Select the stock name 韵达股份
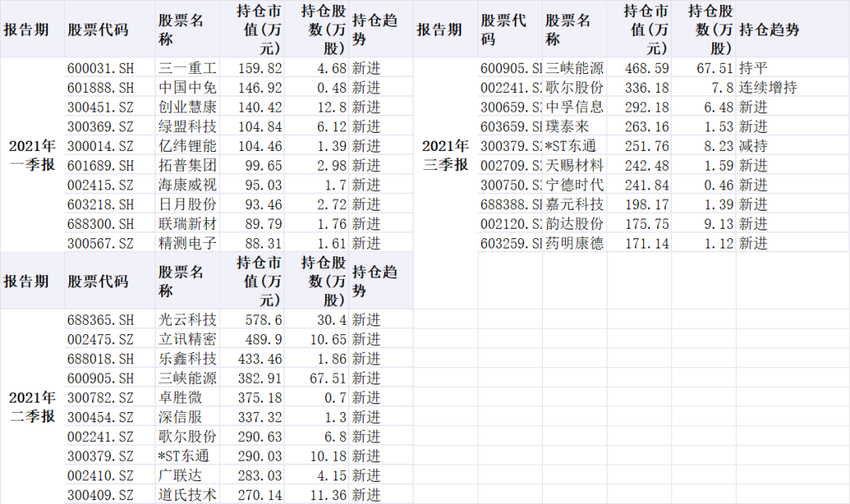This screenshot has width=850, height=504. click(575, 224)
